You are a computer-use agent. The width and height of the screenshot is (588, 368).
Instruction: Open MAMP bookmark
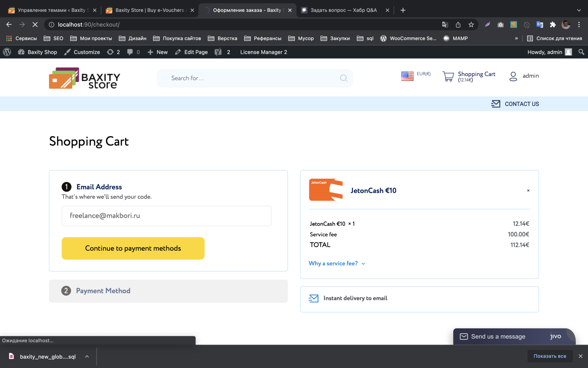[x=455, y=38]
